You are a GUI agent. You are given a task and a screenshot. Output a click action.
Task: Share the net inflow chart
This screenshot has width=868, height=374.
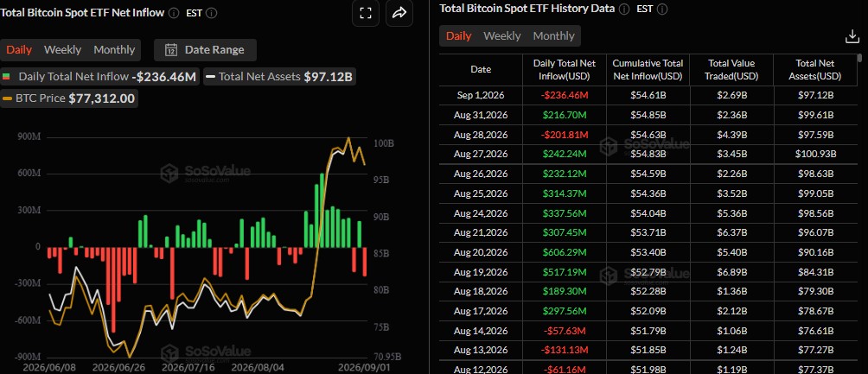(x=399, y=14)
